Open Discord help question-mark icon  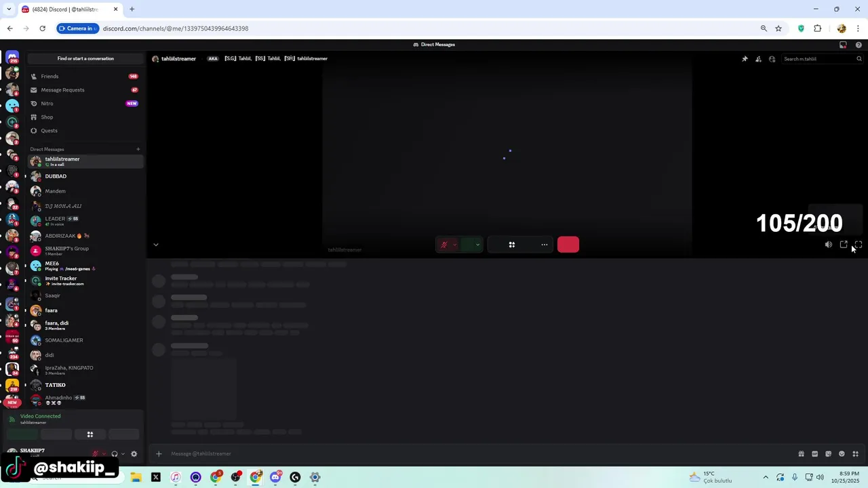[859, 45]
